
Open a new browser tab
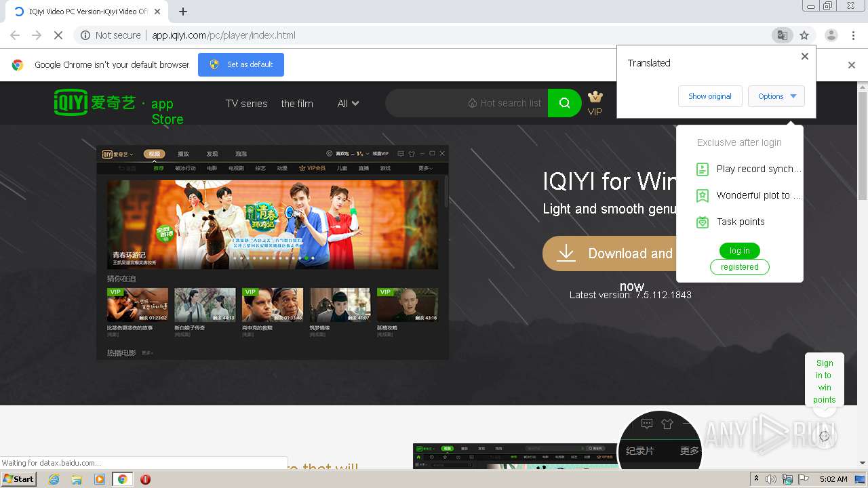182,12
